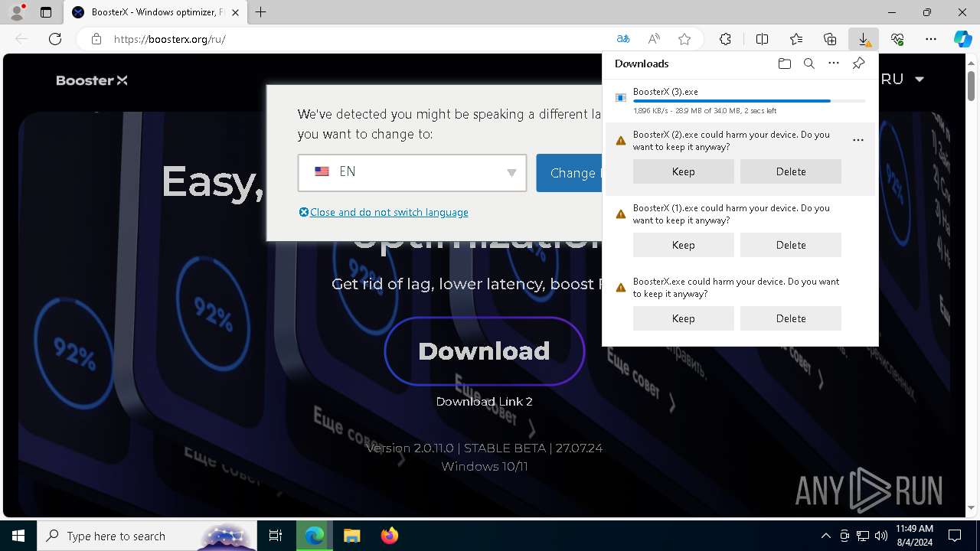Screen dimensions: 980x551
Task: Open a new tab with plus icon
Action: tap(261, 12)
